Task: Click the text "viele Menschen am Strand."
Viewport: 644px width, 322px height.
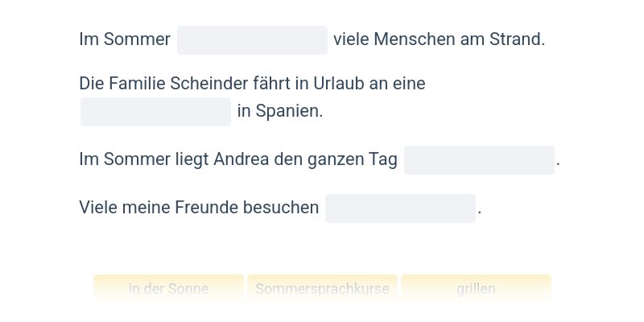Action: pyautogui.click(x=439, y=39)
